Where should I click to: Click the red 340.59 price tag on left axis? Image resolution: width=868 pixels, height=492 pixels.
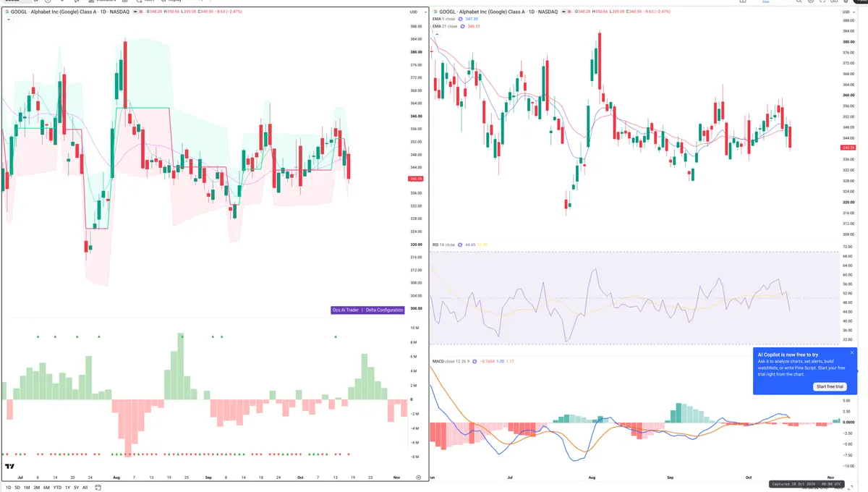pyautogui.click(x=415, y=179)
